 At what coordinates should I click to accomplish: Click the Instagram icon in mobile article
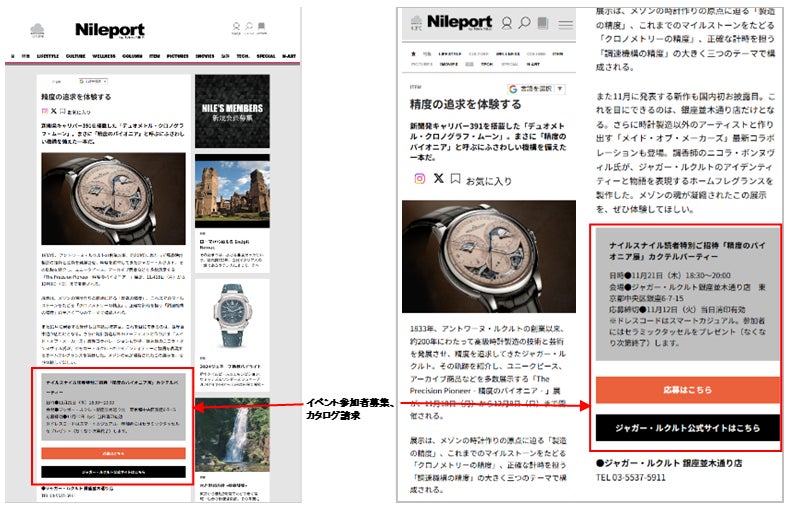click(x=420, y=179)
